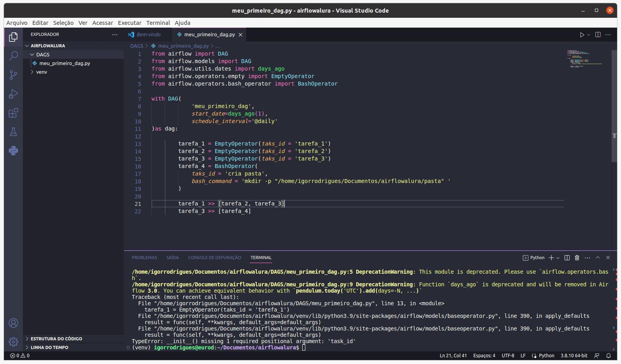Select interpreter 3.8.10 64-bit

[574, 356]
